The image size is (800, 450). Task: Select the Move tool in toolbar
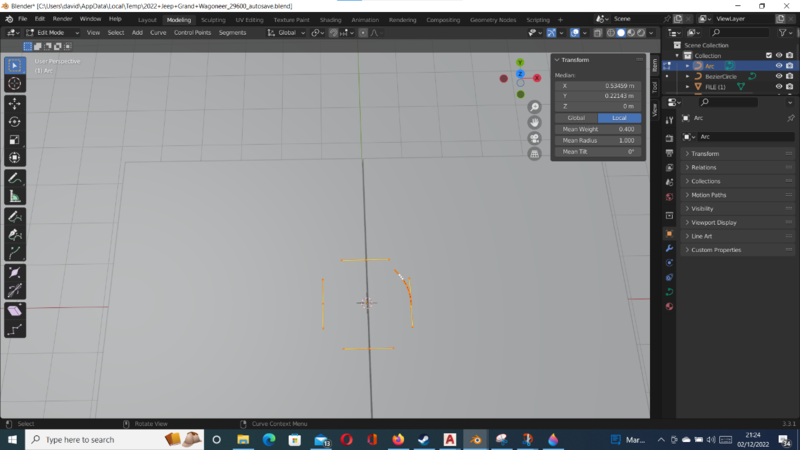click(x=15, y=103)
